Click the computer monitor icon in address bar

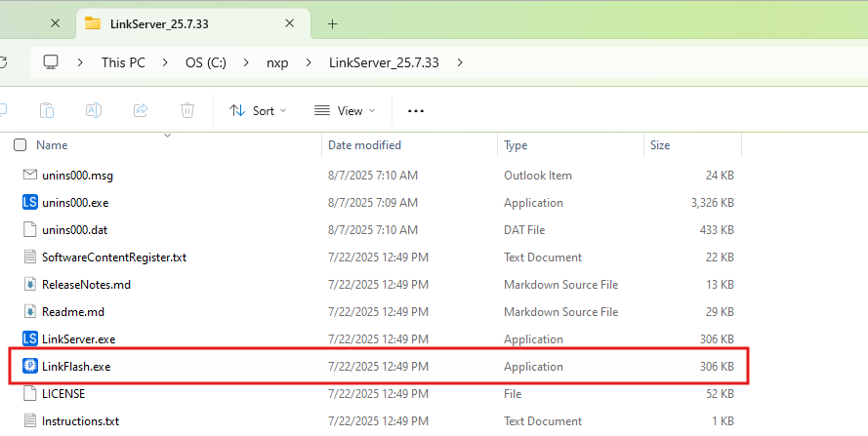pyautogui.click(x=51, y=62)
